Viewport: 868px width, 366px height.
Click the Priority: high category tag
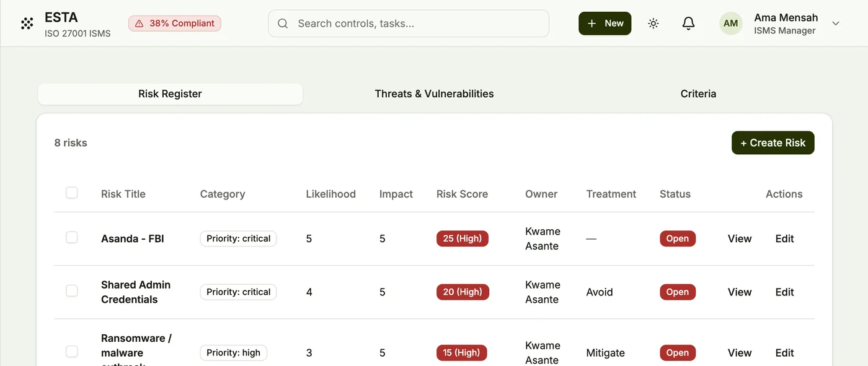pos(234,353)
